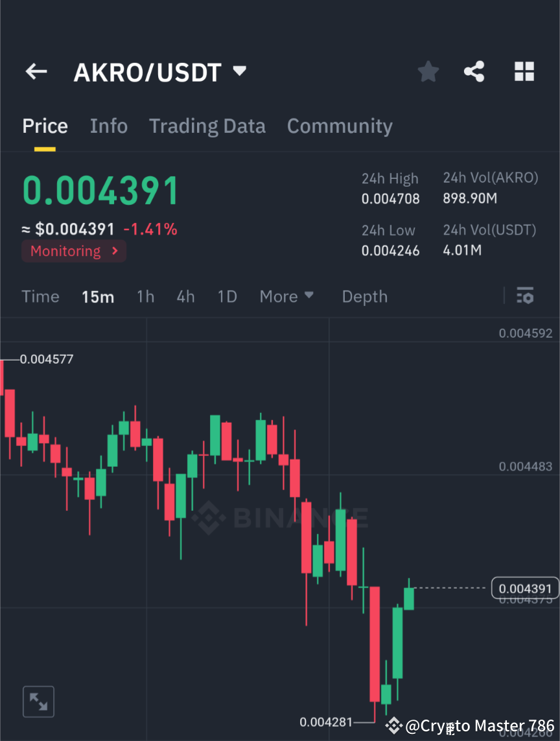
Task: Expand the Monitoring tag details
Action: coord(74,251)
